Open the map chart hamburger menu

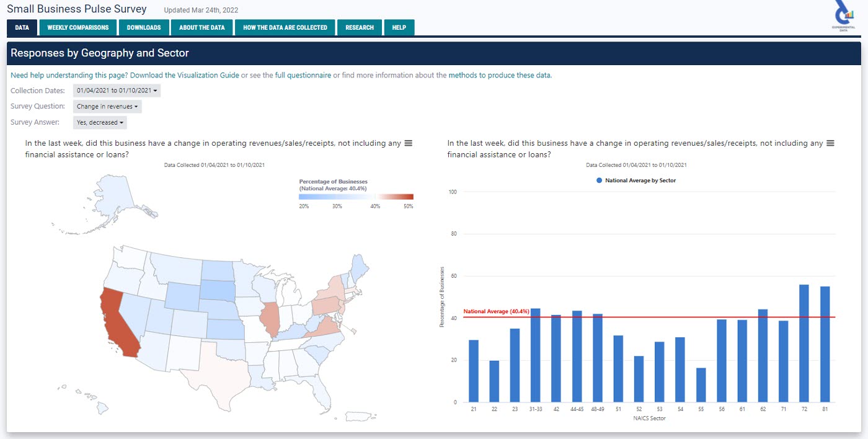(409, 143)
